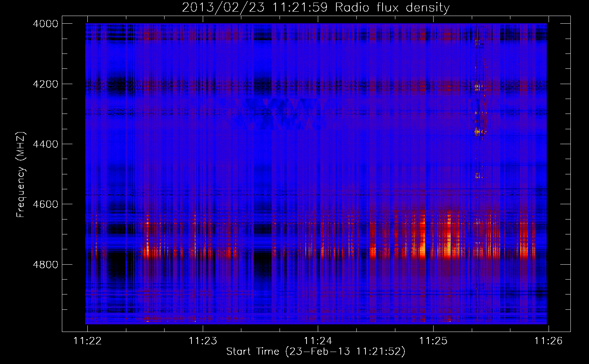Image resolution: width=589 pixels, height=364 pixels.
Task: Click the 'Start Time (23-Feb-13 11:21:52)' axis title
Action: pos(316,352)
